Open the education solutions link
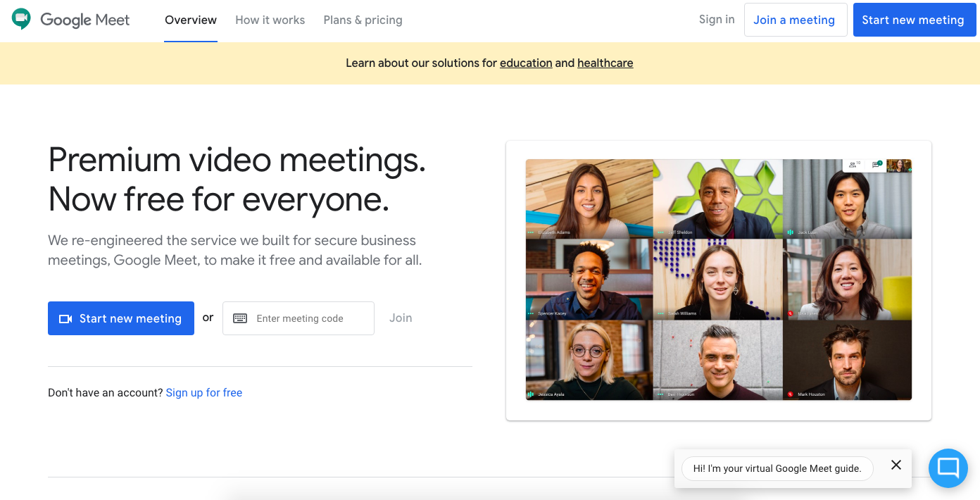The height and width of the screenshot is (500, 980). (526, 63)
